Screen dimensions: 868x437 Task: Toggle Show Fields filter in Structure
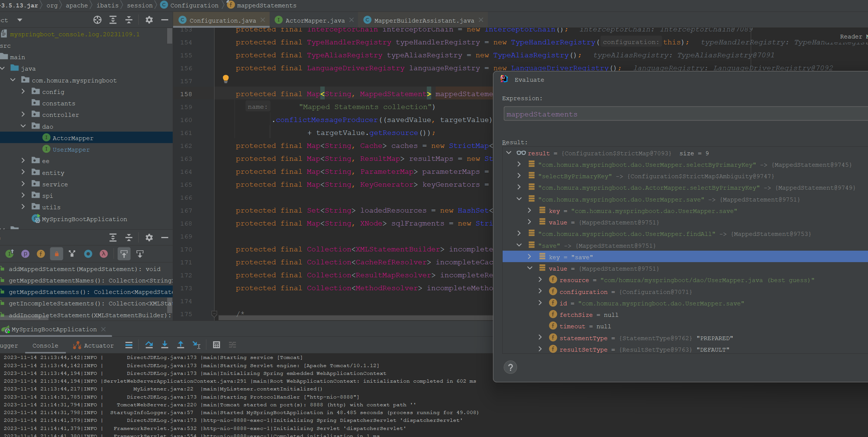click(41, 254)
